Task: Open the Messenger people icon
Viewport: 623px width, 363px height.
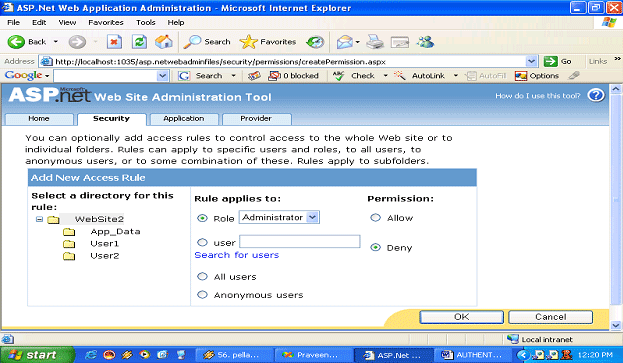Action: pyautogui.click(x=426, y=42)
